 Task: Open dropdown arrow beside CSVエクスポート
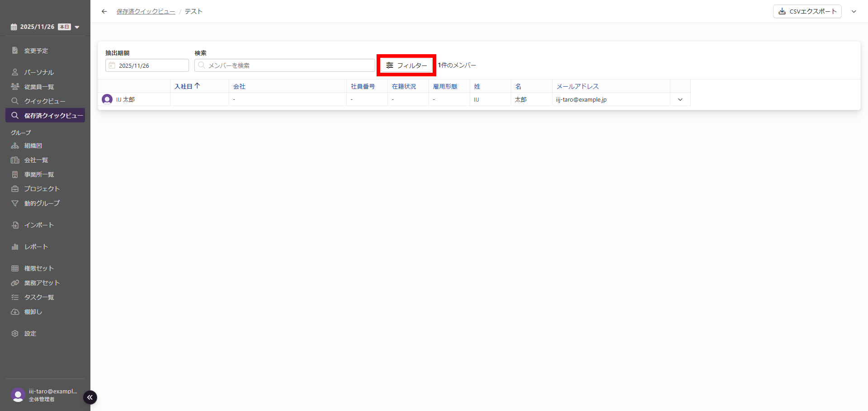point(854,11)
